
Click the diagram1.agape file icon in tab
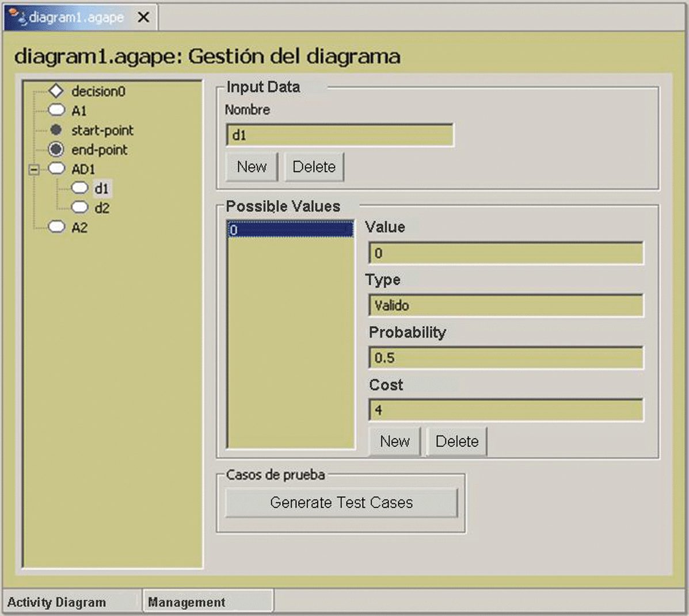click(18, 17)
